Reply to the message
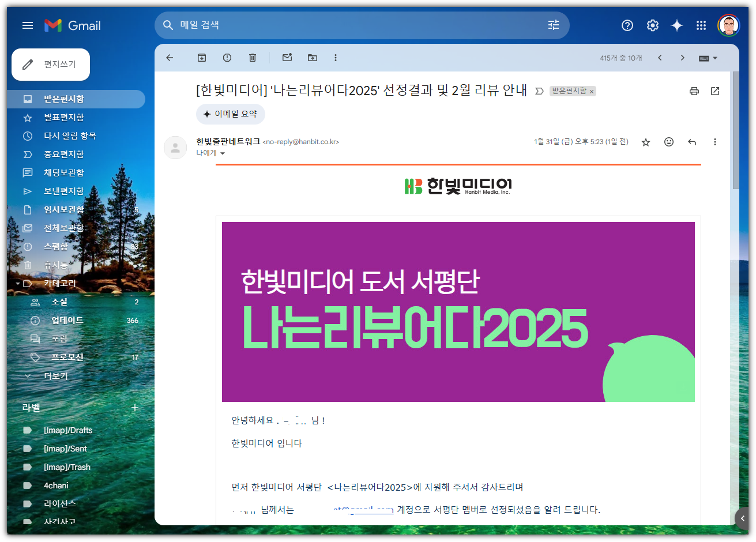756x542 pixels. (x=692, y=142)
